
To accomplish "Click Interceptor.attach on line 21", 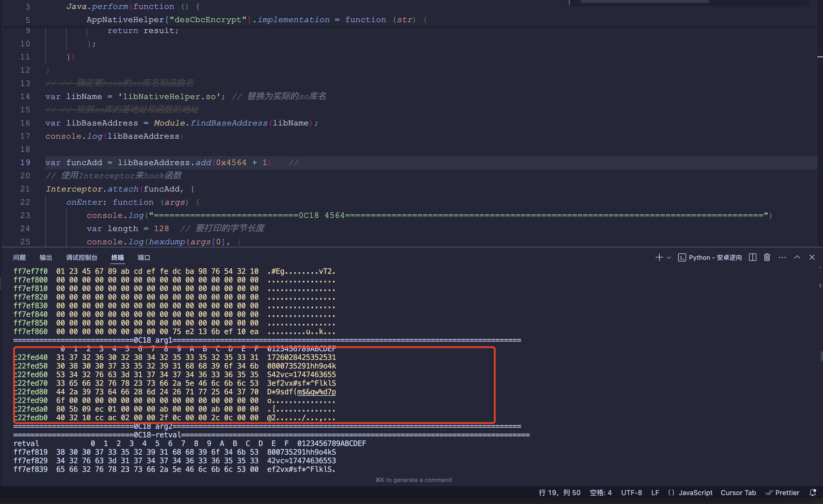I will pos(92,189).
